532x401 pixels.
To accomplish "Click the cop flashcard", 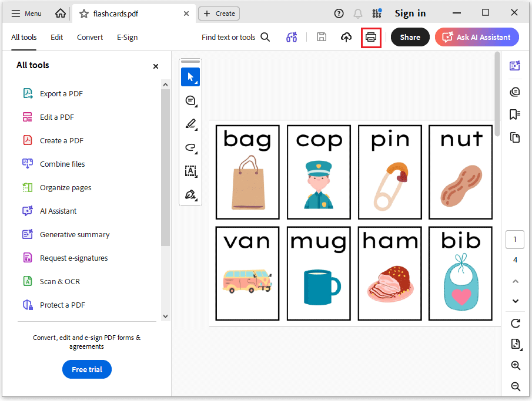I will click(x=319, y=172).
